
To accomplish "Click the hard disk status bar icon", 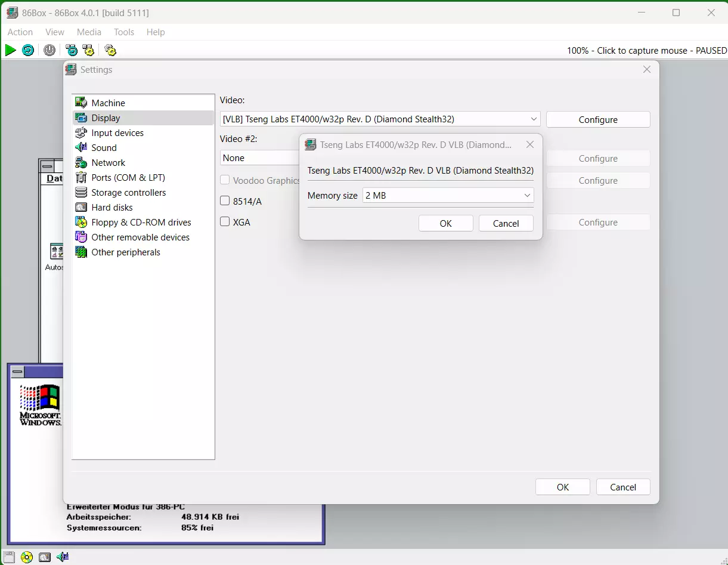I will pos(45,557).
